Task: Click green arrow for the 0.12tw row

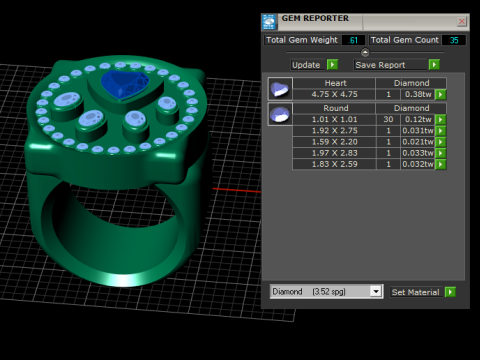Action: pos(441,120)
